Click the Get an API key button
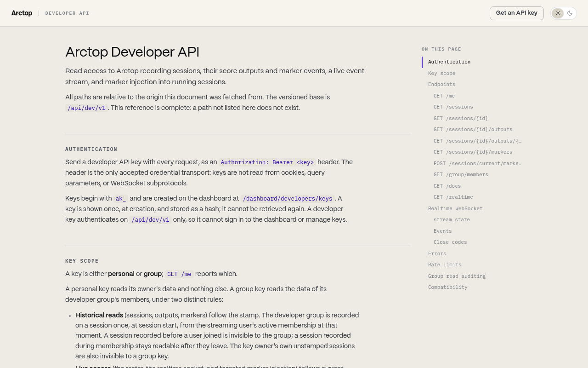The width and height of the screenshot is (588, 368). click(517, 13)
